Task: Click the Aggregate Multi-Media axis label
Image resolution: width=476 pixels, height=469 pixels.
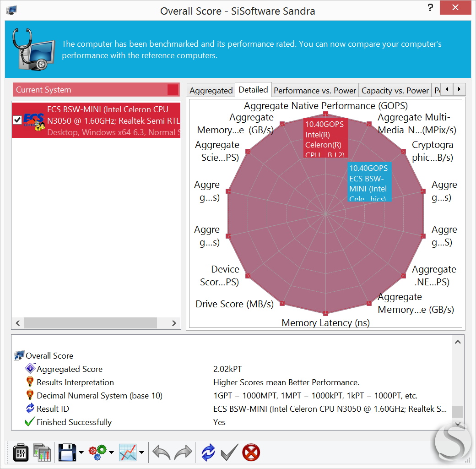Action: [x=417, y=123]
